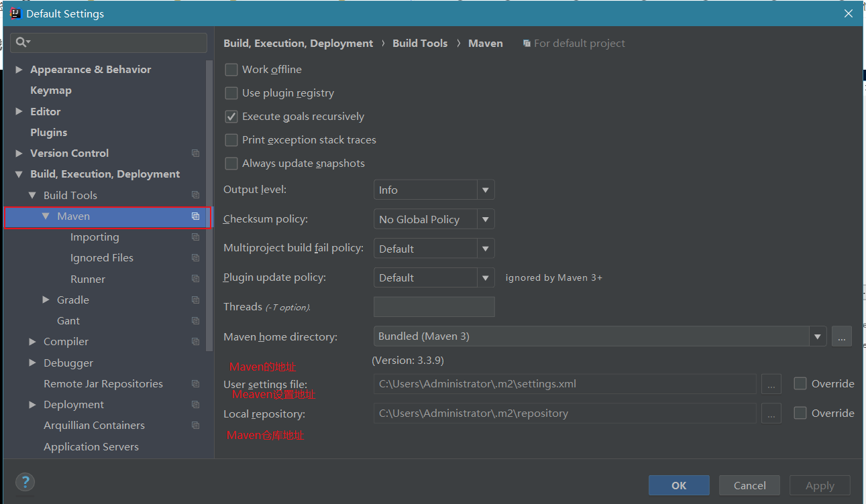Viewport: 866px width, 504px height.
Task: Click project-level icon beside Gant
Action: [195, 321]
